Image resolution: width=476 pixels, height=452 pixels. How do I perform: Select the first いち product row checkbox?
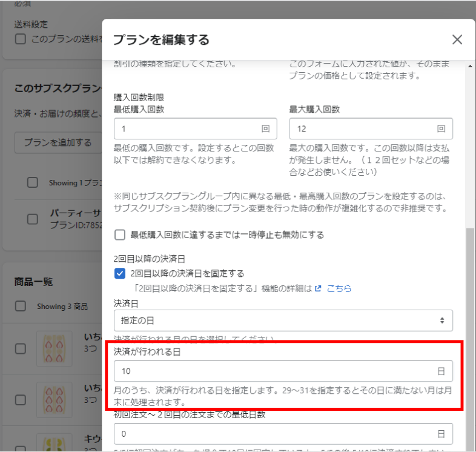tap(21, 349)
